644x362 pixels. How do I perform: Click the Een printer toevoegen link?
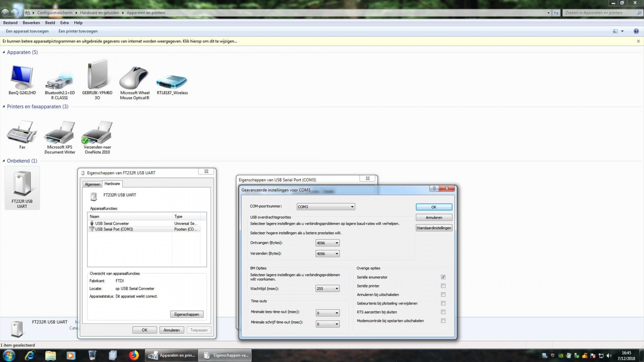point(78,31)
